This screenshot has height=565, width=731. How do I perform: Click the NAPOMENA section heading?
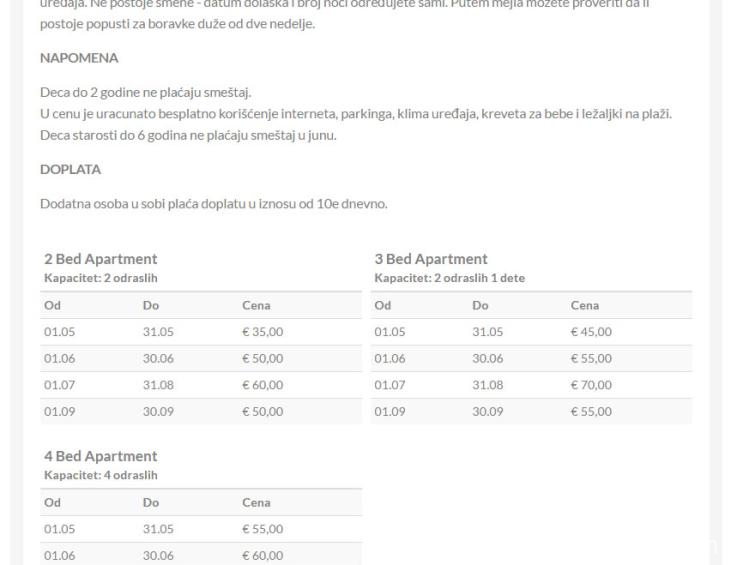[x=78, y=59]
